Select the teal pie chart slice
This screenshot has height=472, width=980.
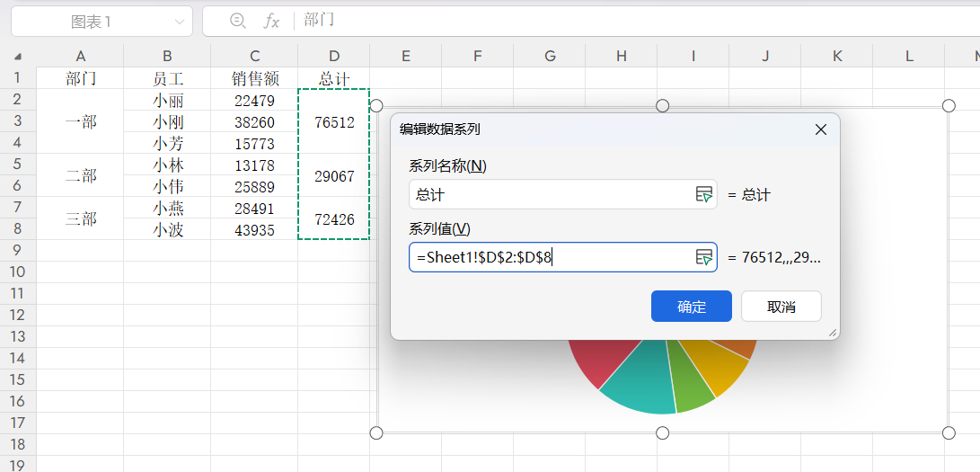coord(642,381)
